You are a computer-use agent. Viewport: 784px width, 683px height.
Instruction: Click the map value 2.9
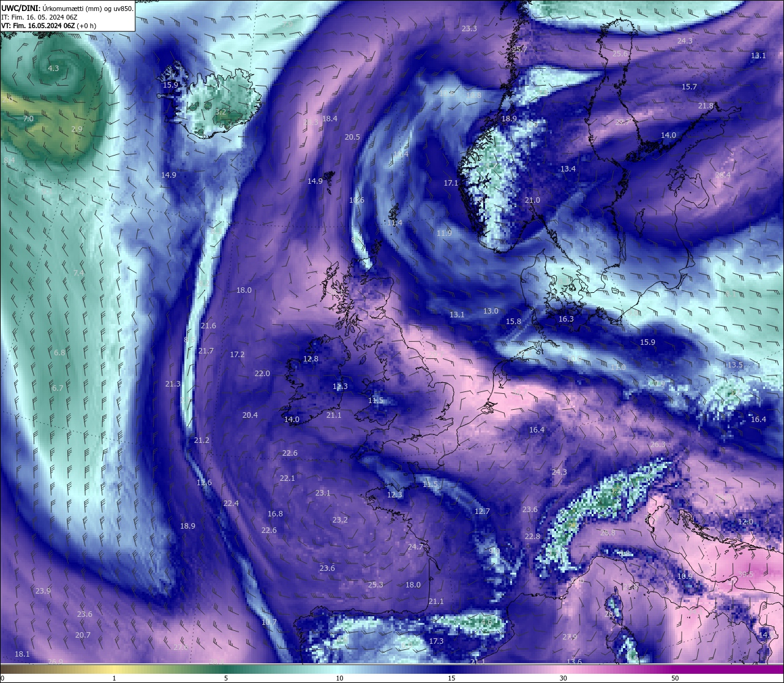coord(77,129)
